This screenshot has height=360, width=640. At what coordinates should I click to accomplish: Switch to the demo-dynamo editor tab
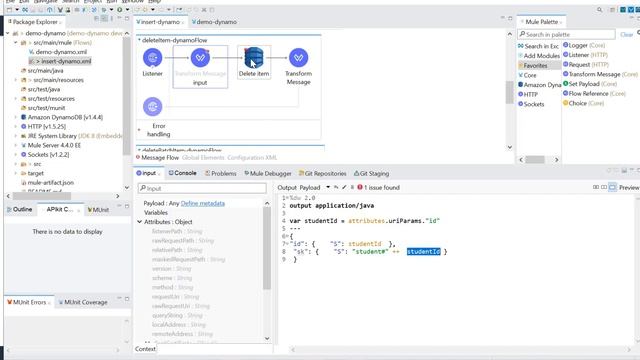[214, 22]
